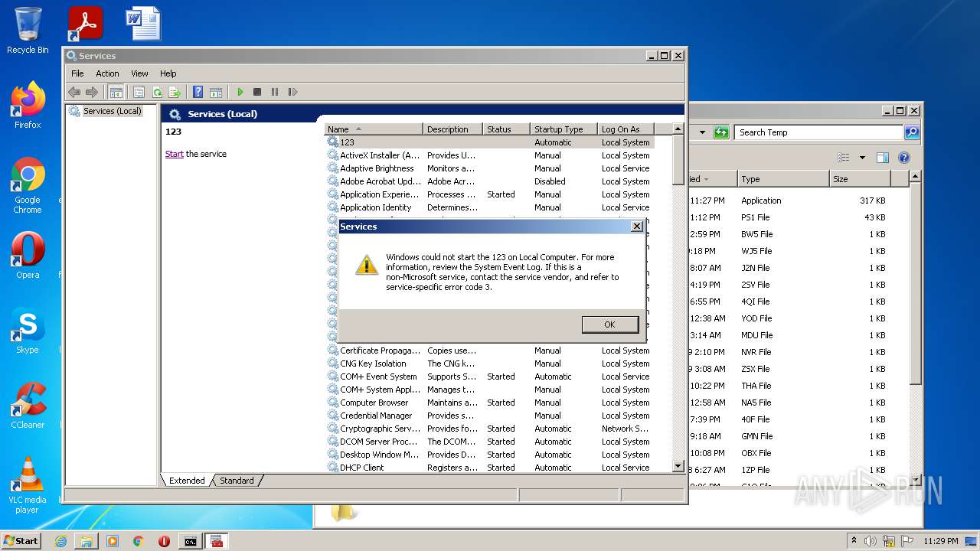Toggle the Preview pane icon in Explorer
The image size is (980, 551).
(882, 158)
